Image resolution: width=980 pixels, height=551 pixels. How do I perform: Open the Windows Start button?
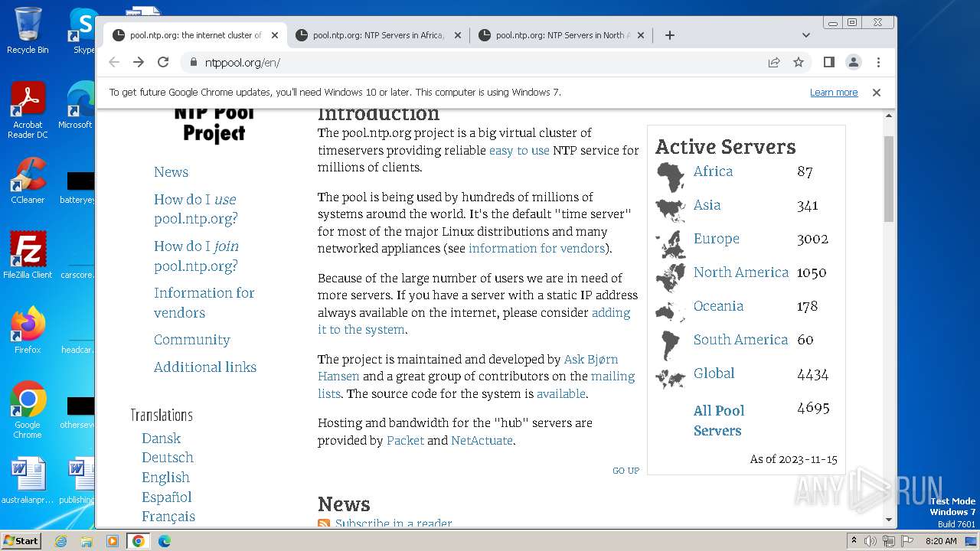coord(21,541)
